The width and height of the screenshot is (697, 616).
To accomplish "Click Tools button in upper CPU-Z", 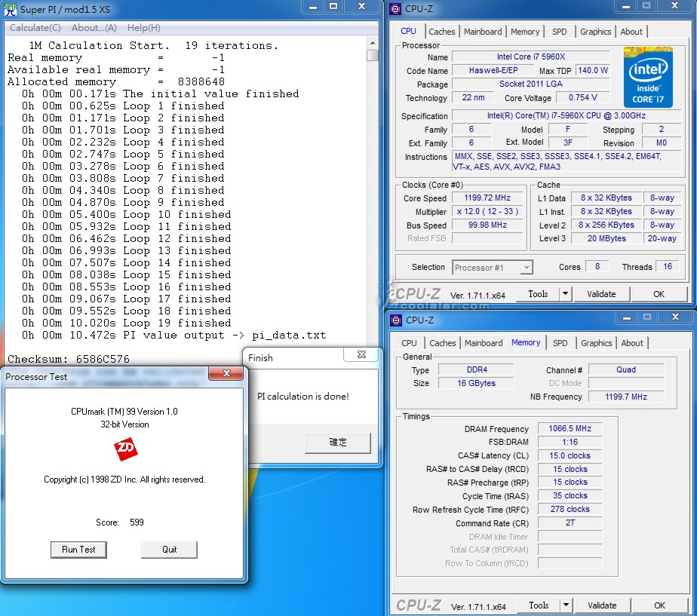I will click(x=538, y=294).
